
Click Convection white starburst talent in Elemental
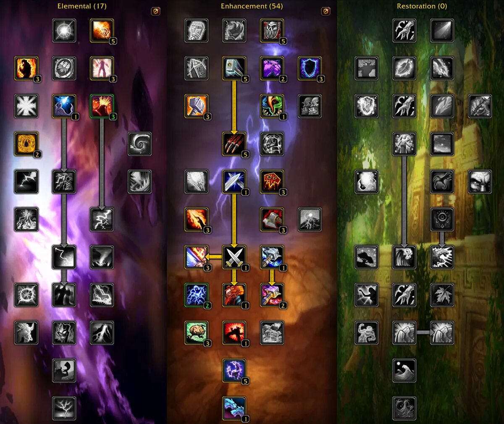pos(64,31)
